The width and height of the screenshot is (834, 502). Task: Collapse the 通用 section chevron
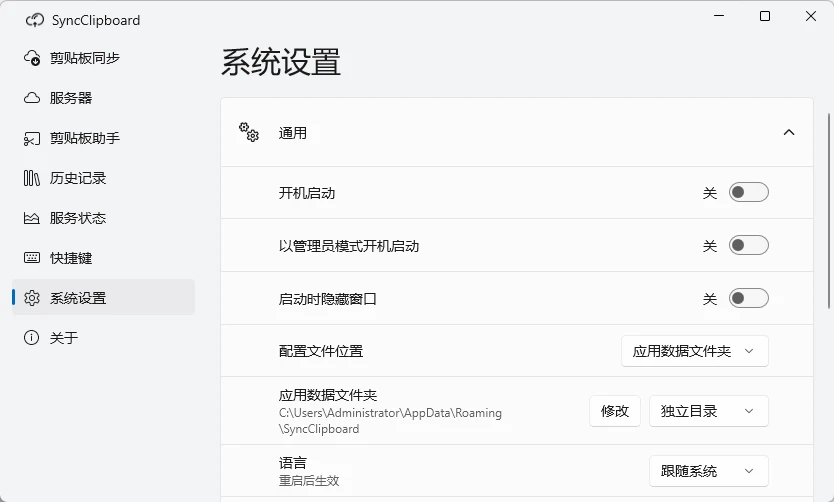(x=789, y=132)
